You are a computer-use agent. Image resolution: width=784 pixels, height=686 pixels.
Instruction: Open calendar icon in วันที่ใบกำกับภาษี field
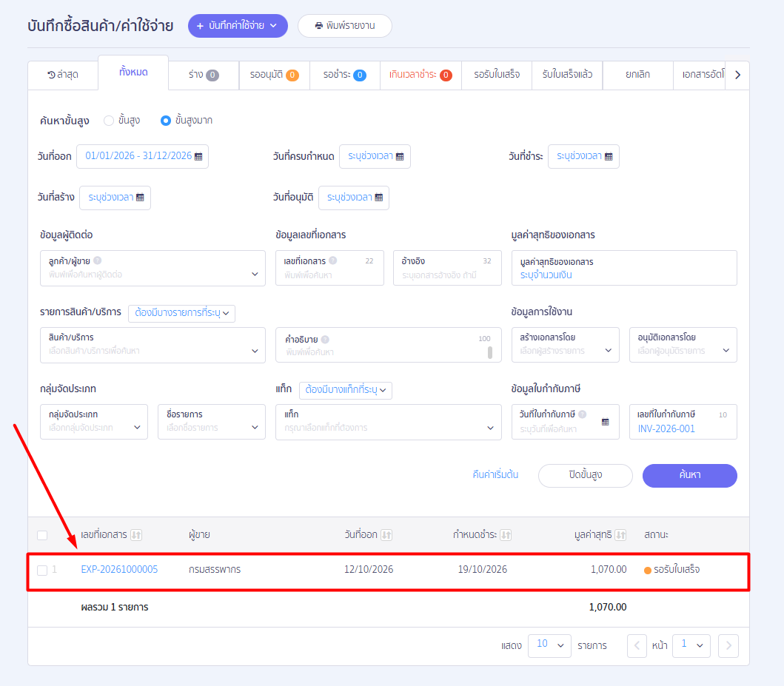(605, 423)
